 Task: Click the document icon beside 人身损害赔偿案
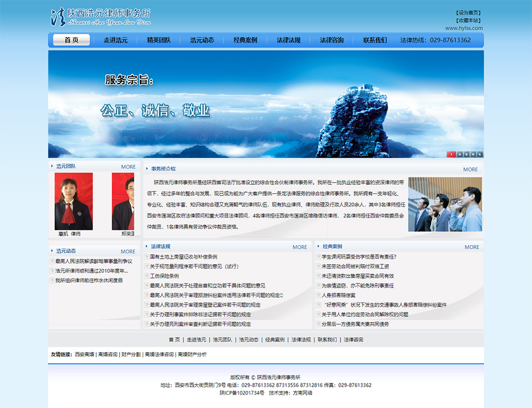pos(318,295)
